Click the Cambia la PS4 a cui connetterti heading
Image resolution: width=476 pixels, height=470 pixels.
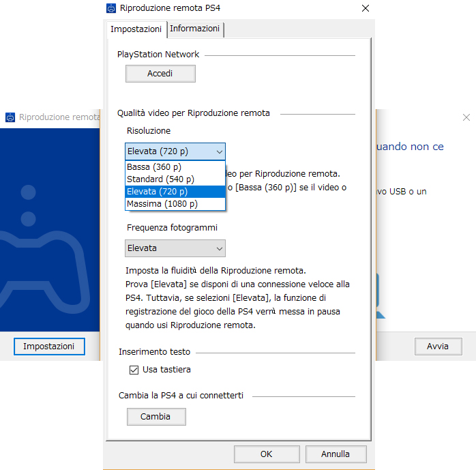click(181, 396)
